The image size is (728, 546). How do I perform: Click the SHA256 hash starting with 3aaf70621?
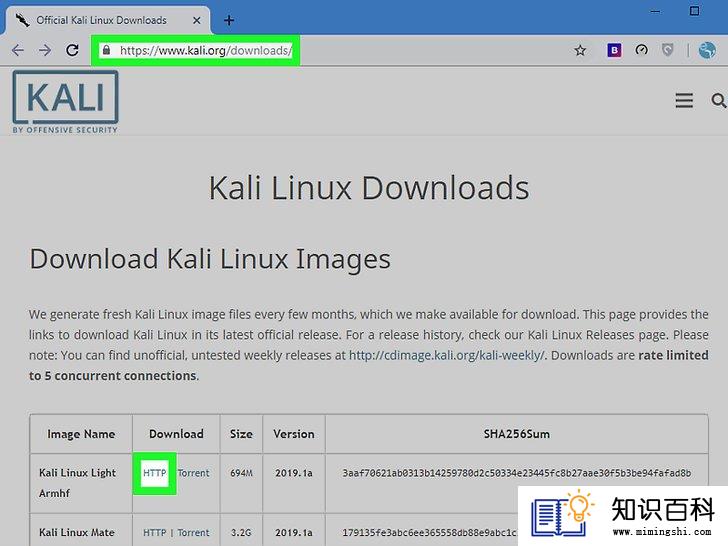[517, 473]
